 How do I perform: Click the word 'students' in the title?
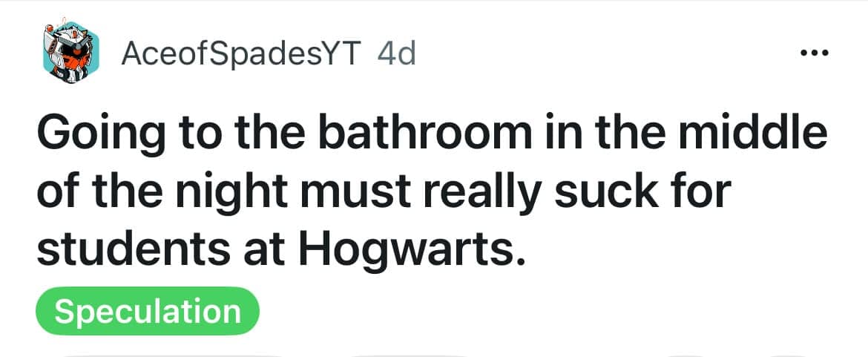click(134, 249)
